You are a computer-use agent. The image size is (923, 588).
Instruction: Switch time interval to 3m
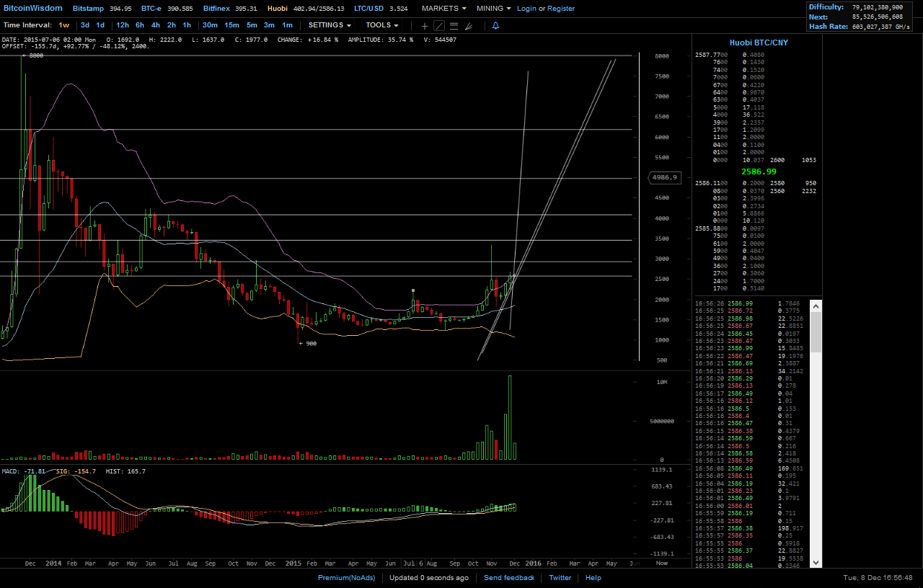(x=269, y=25)
